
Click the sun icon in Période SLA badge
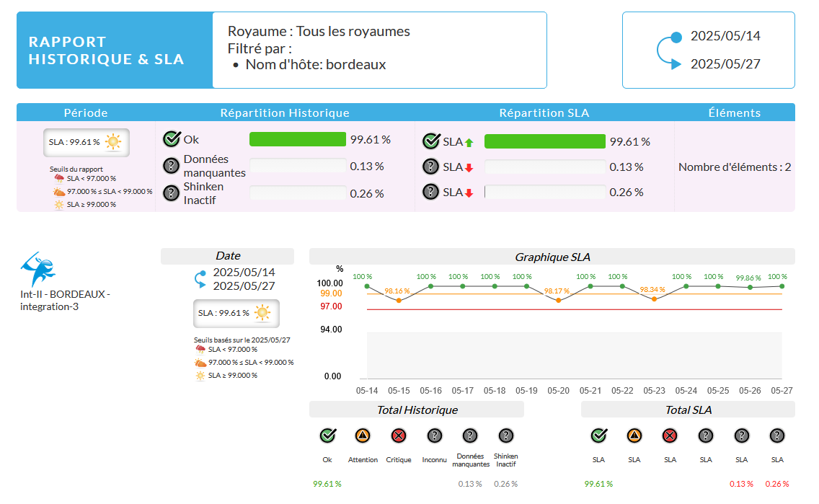click(x=113, y=142)
